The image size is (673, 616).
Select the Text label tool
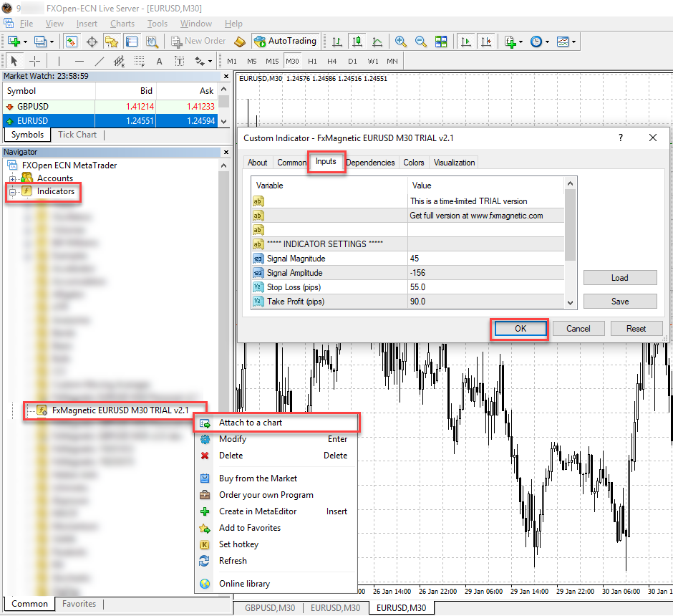[159, 61]
